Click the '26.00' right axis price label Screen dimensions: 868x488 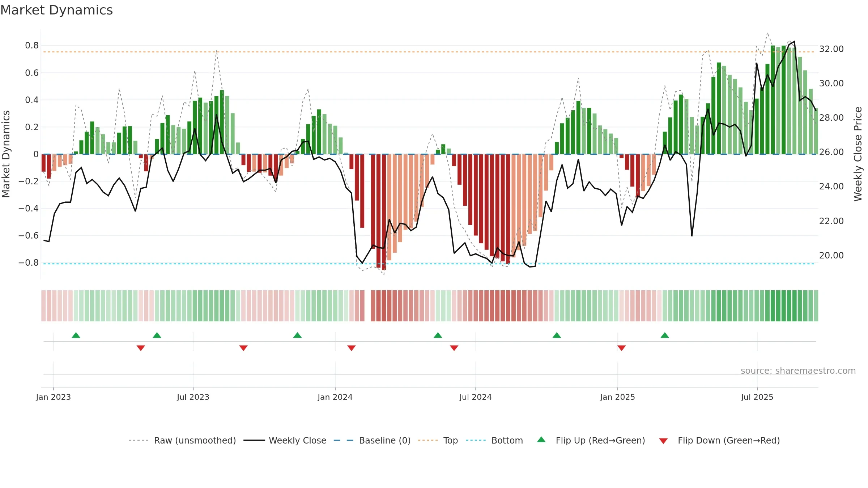click(831, 152)
